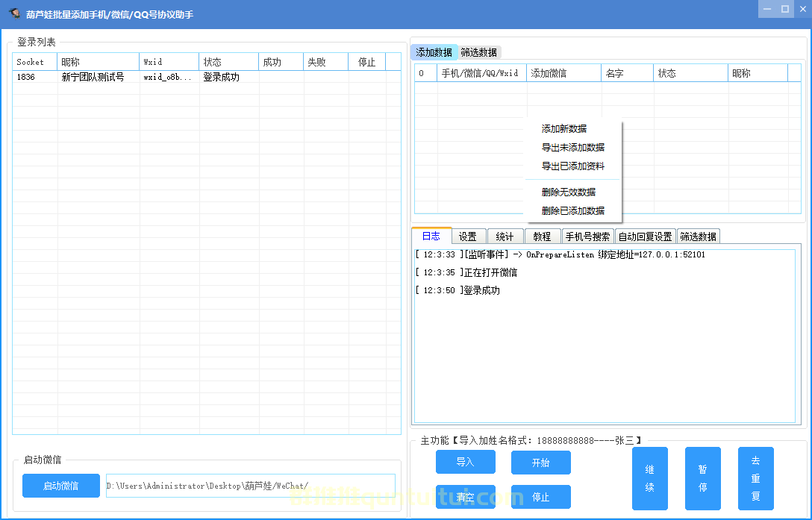Select the 登录成功 status cell in login list
This screenshot has height=520, width=812.
point(228,77)
